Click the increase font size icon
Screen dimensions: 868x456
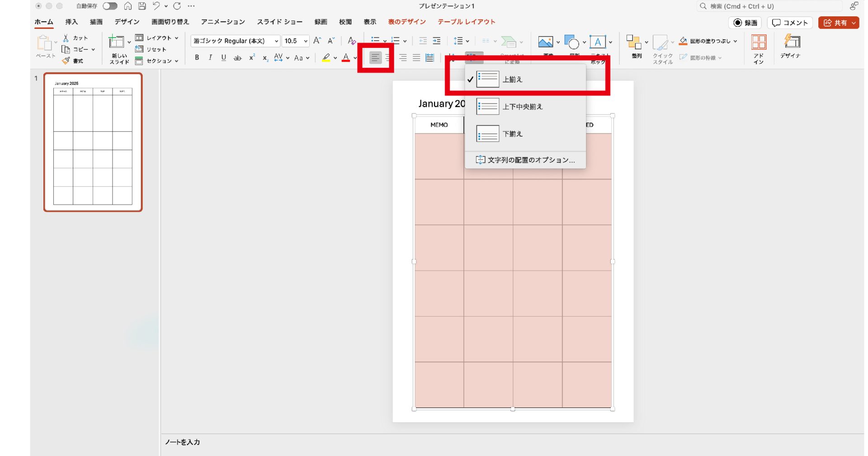pos(317,41)
